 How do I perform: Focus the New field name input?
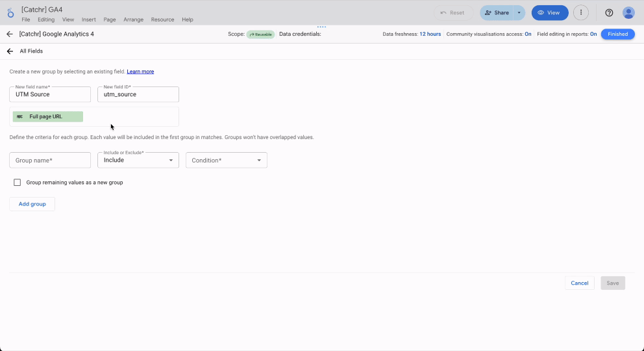coord(50,94)
